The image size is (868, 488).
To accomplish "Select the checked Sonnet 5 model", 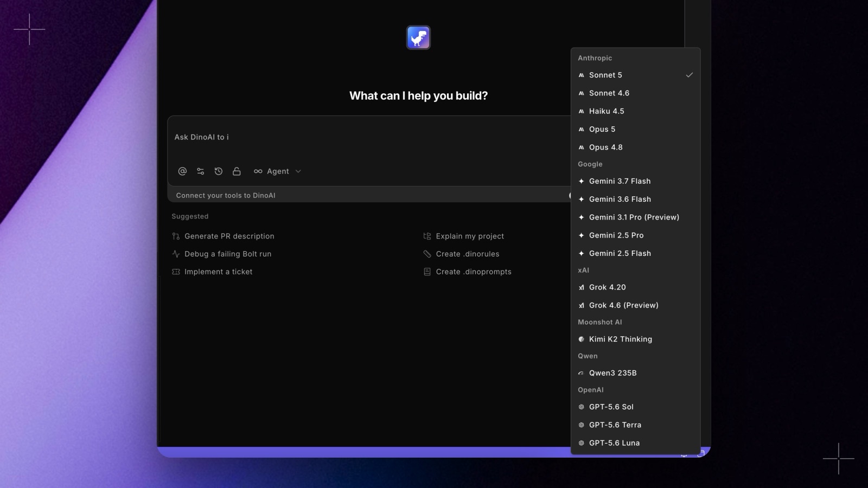I will click(635, 75).
